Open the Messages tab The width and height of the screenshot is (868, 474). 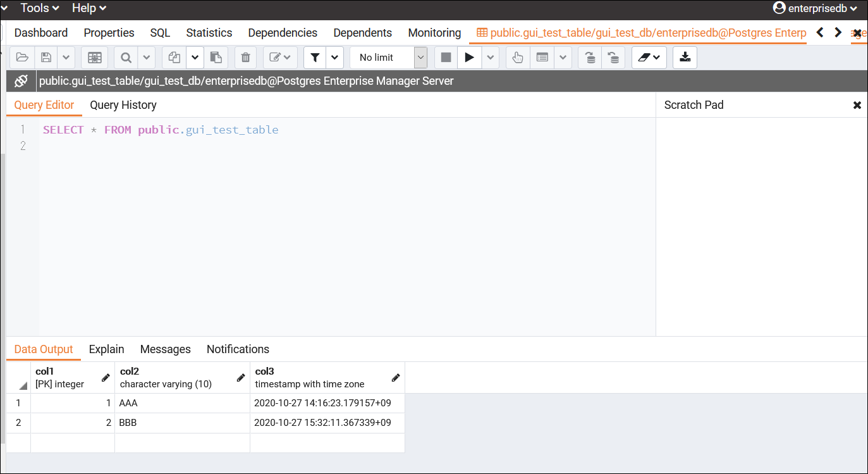point(166,349)
